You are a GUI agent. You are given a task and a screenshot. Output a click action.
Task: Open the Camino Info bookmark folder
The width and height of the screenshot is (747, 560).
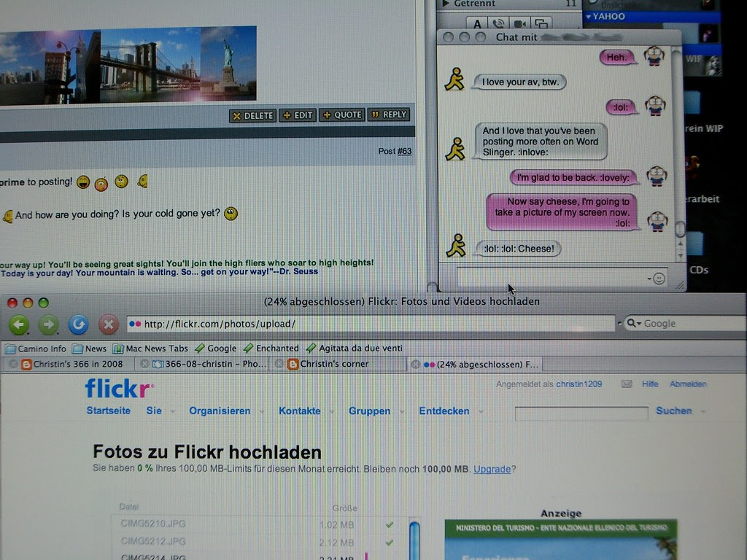coord(36,349)
